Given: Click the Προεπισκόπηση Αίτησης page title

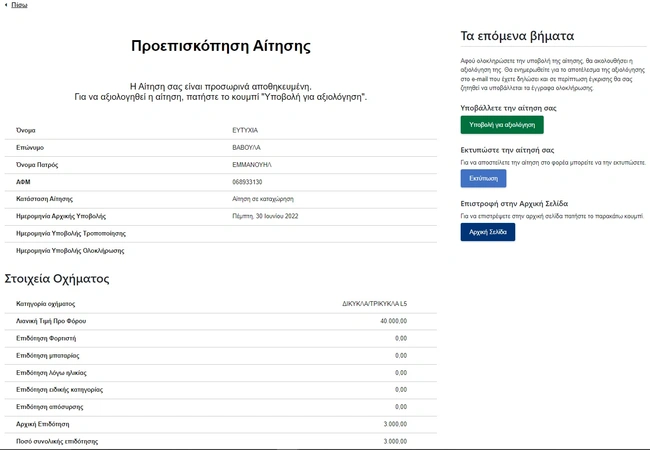Looking at the screenshot, I should [x=221, y=46].
